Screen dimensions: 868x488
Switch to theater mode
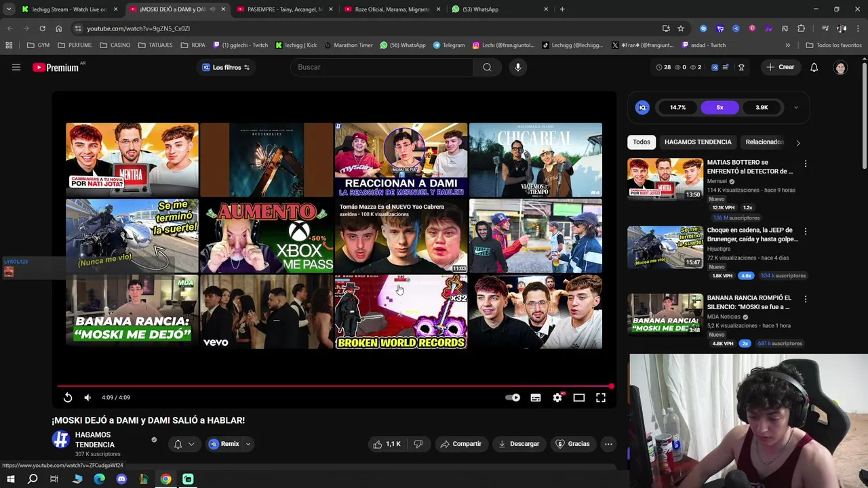pyautogui.click(x=579, y=398)
